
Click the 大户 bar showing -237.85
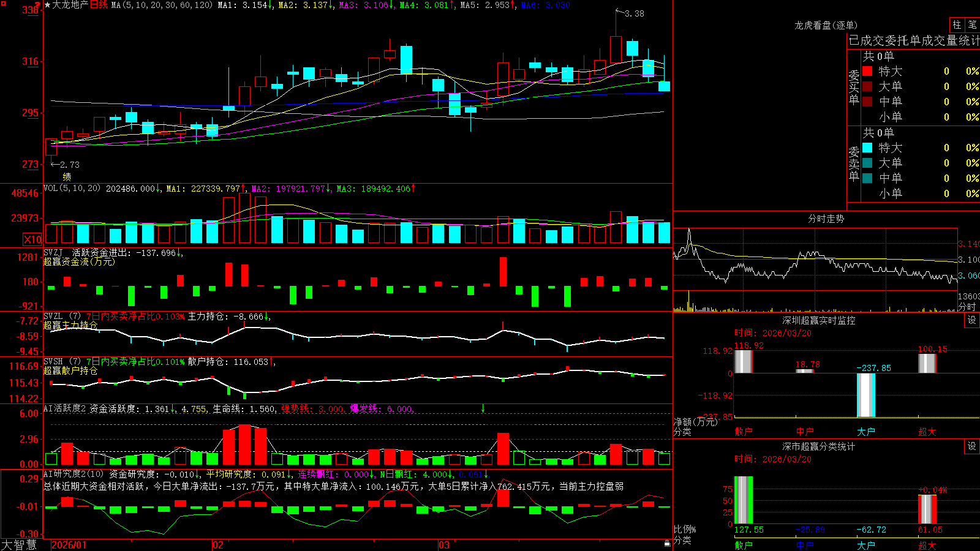click(x=866, y=395)
